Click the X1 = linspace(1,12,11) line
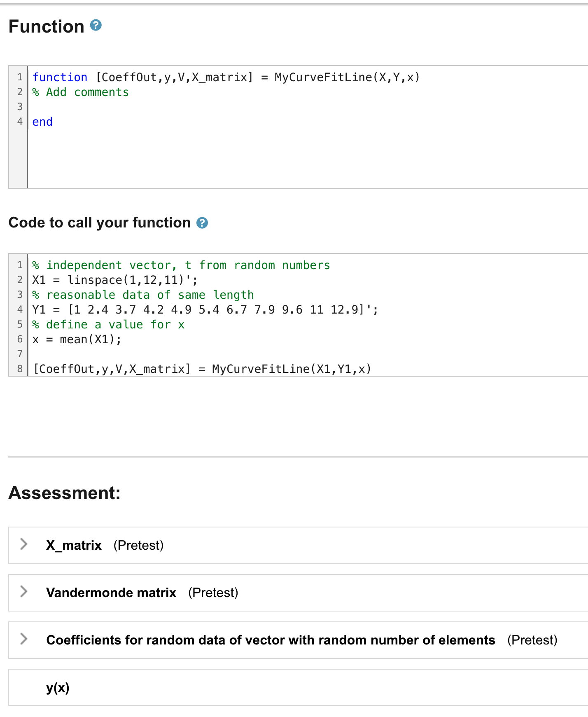 pyautogui.click(x=115, y=280)
